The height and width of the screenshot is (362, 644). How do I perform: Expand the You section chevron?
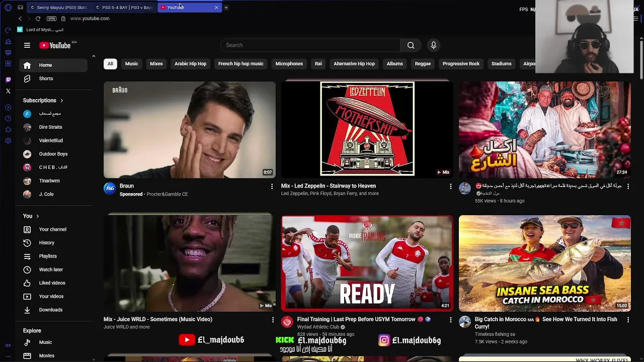point(37,216)
